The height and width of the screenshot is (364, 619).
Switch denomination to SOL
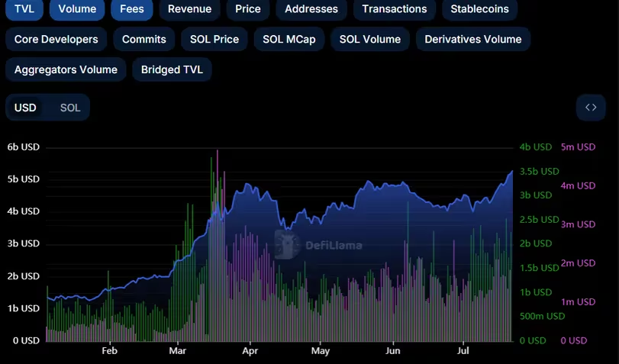[70, 108]
